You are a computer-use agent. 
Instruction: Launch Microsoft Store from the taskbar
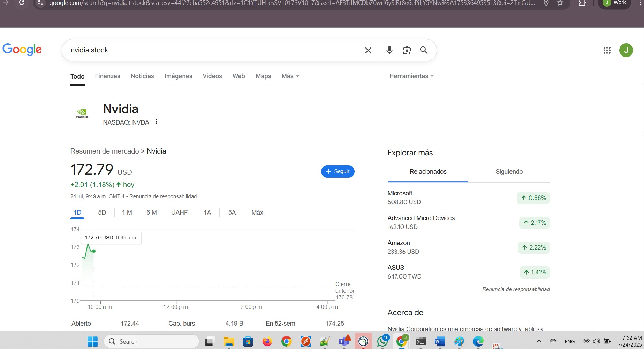tap(248, 341)
